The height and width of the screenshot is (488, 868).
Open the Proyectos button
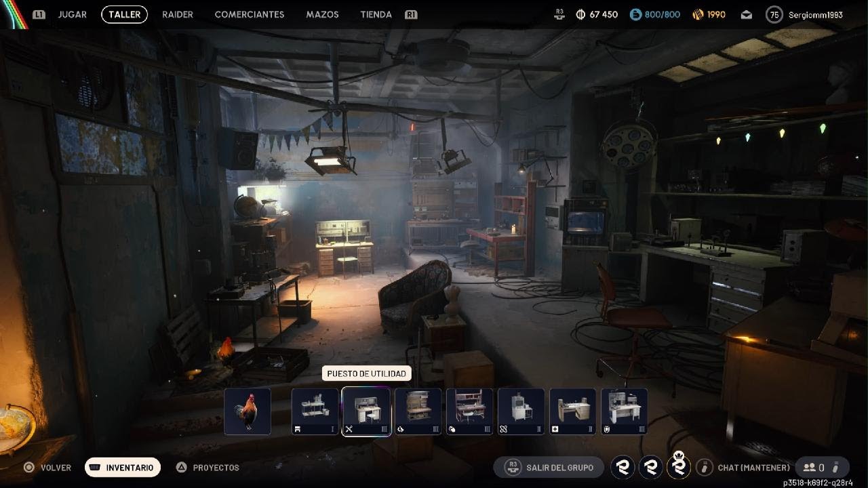click(x=216, y=468)
